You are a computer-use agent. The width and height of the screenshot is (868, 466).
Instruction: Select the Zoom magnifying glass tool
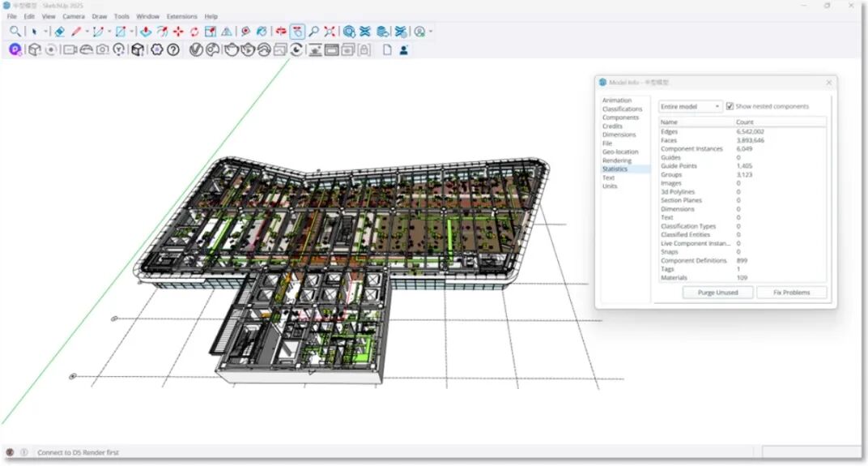[313, 32]
